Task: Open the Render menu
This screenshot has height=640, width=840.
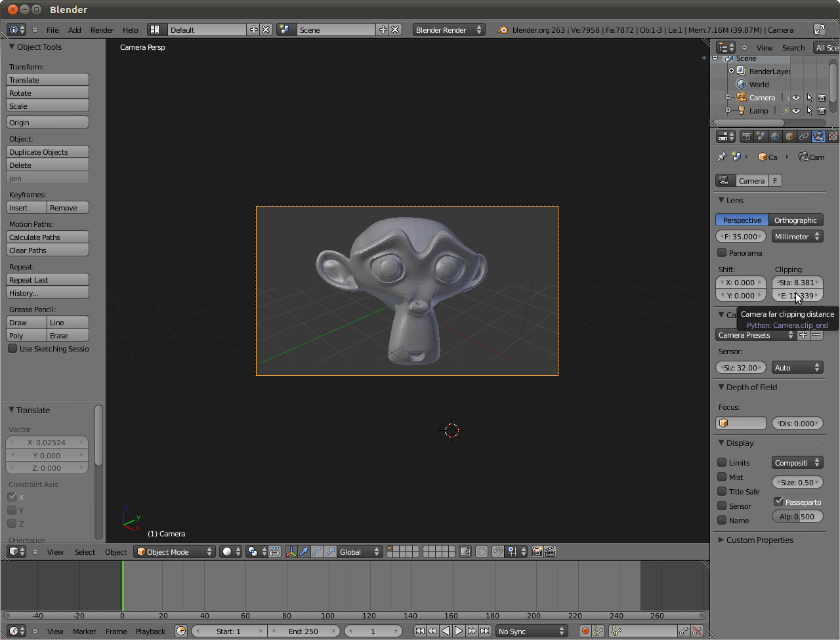Action: pos(102,30)
